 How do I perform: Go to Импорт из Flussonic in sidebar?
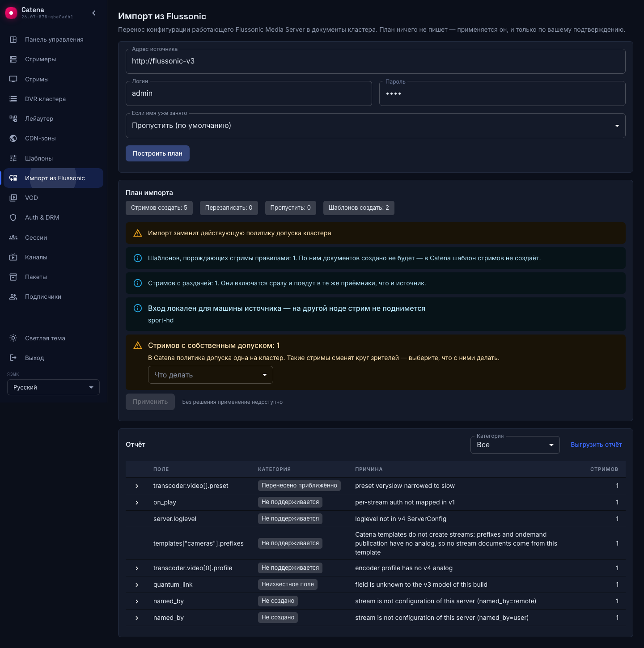(53, 178)
